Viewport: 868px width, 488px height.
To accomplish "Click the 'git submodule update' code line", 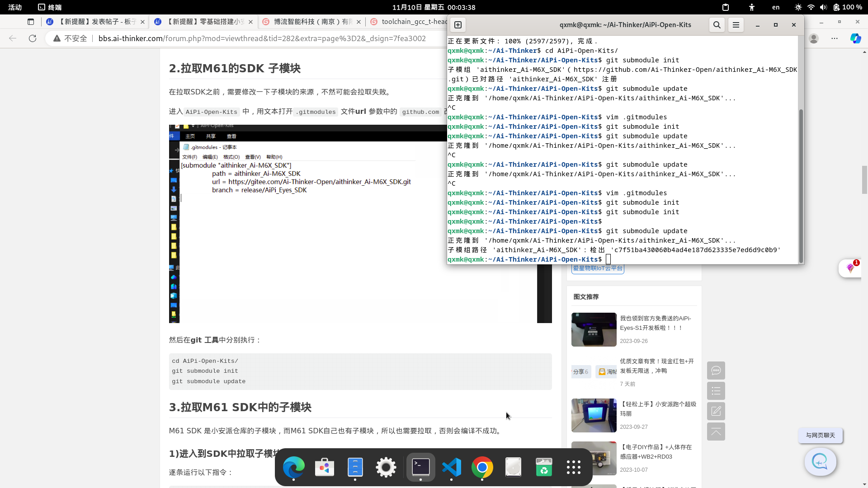I will 208,381.
